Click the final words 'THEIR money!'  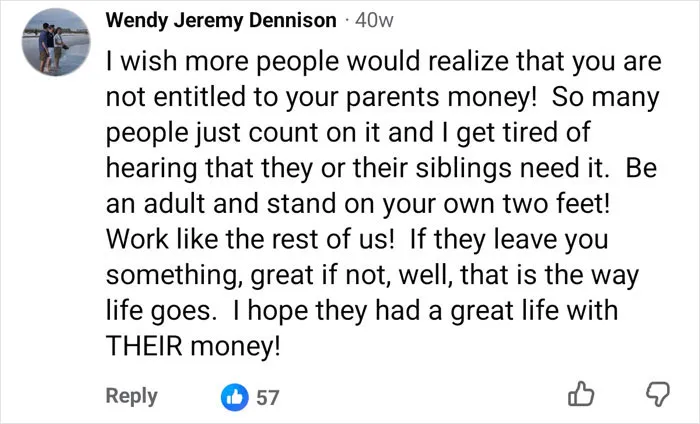(x=193, y=346)
